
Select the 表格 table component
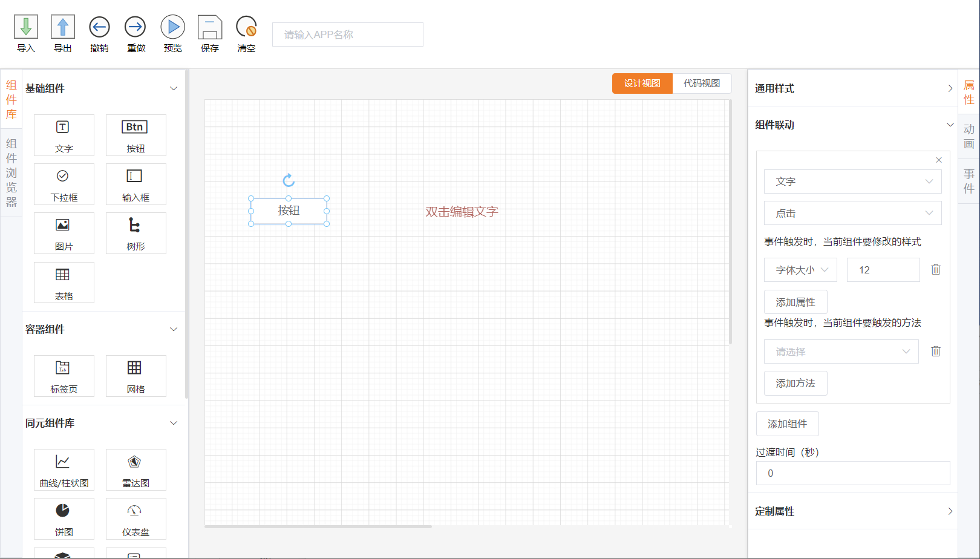pos(64,283)
